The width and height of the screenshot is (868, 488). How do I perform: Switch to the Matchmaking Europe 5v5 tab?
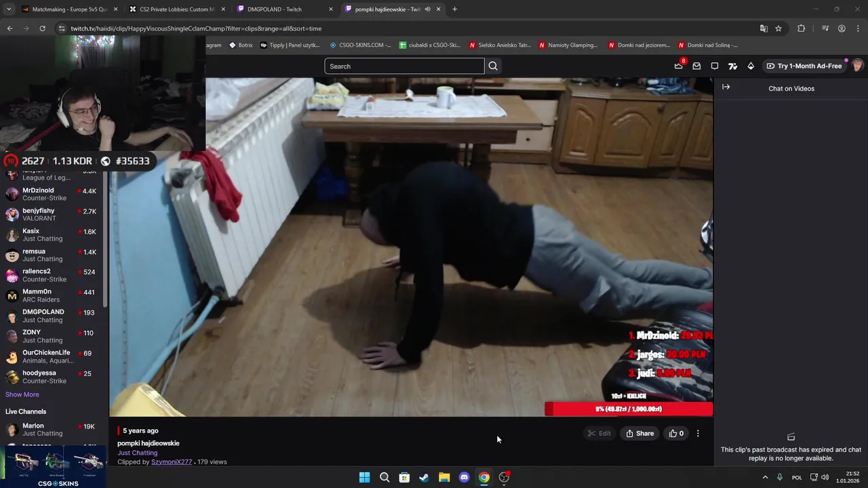[68, 9]
